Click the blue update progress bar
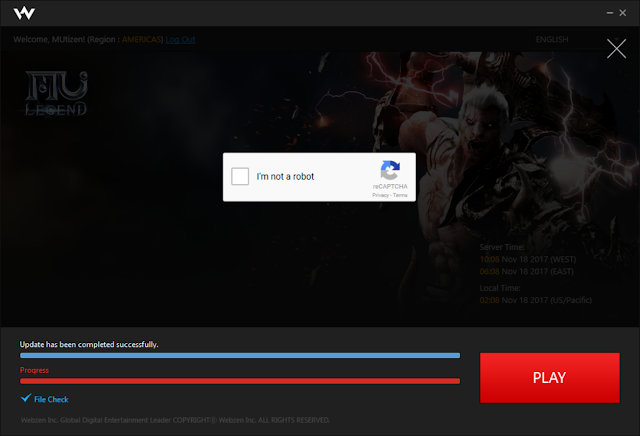Image resolution: width=640 pixels, height=436 pixels. pos(240,356)
